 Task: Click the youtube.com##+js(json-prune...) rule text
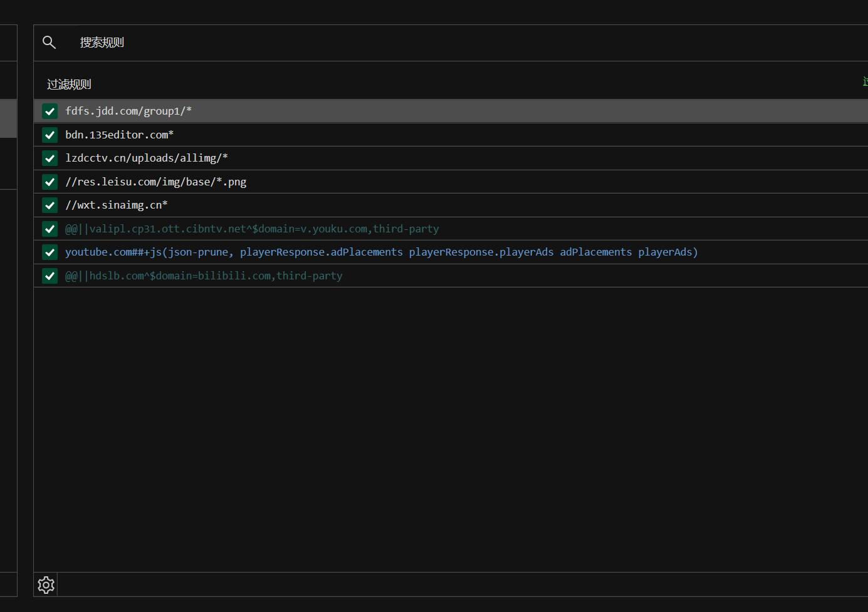382,252
